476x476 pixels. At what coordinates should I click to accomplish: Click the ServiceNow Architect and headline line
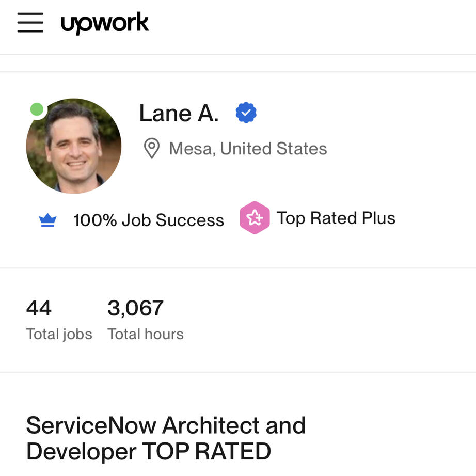coord(166,425)
